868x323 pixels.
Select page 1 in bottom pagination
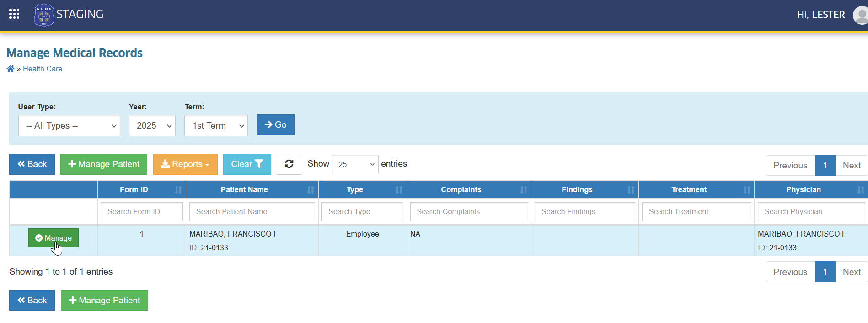point(825,272)
